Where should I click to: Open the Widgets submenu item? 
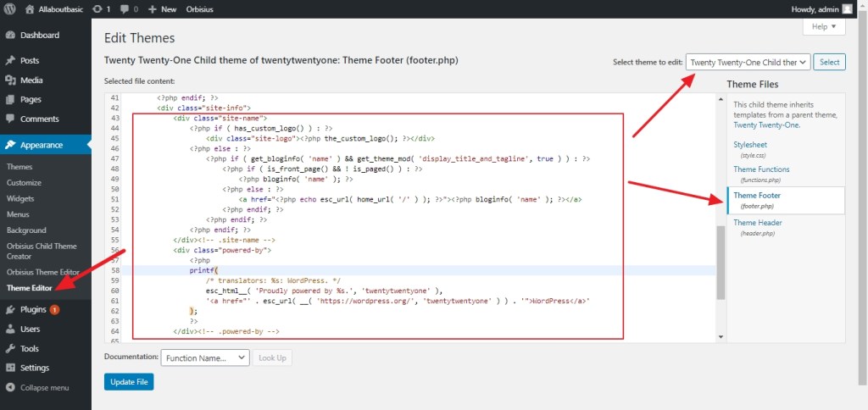click(20, 198)
